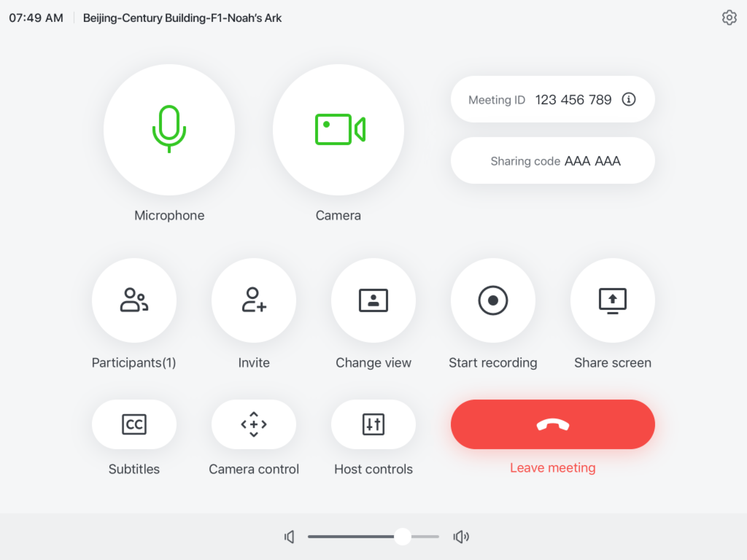Start recording the meeting
This screenshot has height=560, width=747.
[x=492, y=300]
